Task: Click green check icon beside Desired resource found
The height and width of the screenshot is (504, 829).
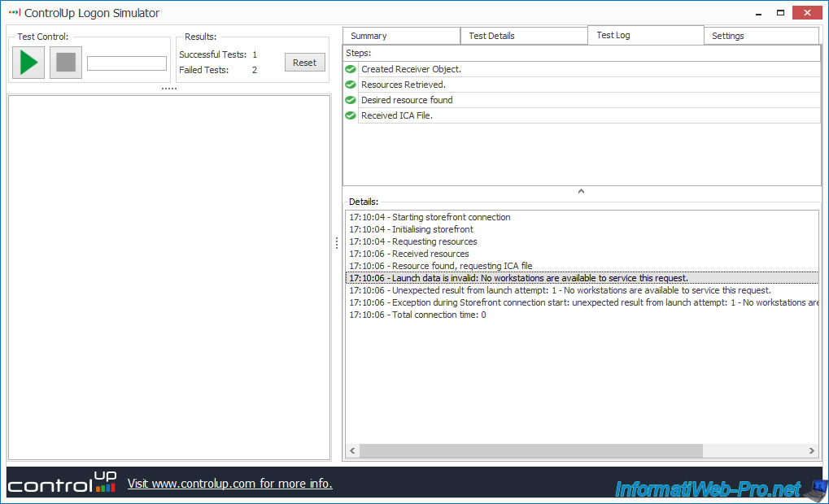Action: click(x=351, y=100)
